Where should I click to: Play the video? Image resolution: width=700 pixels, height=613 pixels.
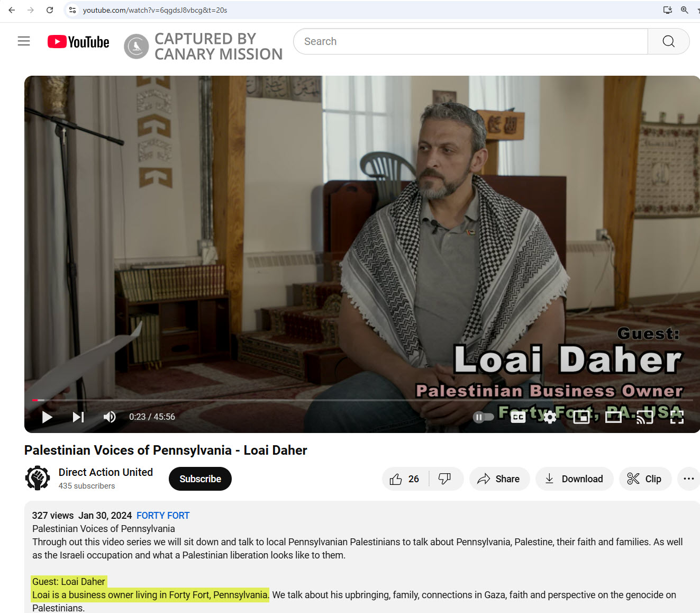coord(47,417)
